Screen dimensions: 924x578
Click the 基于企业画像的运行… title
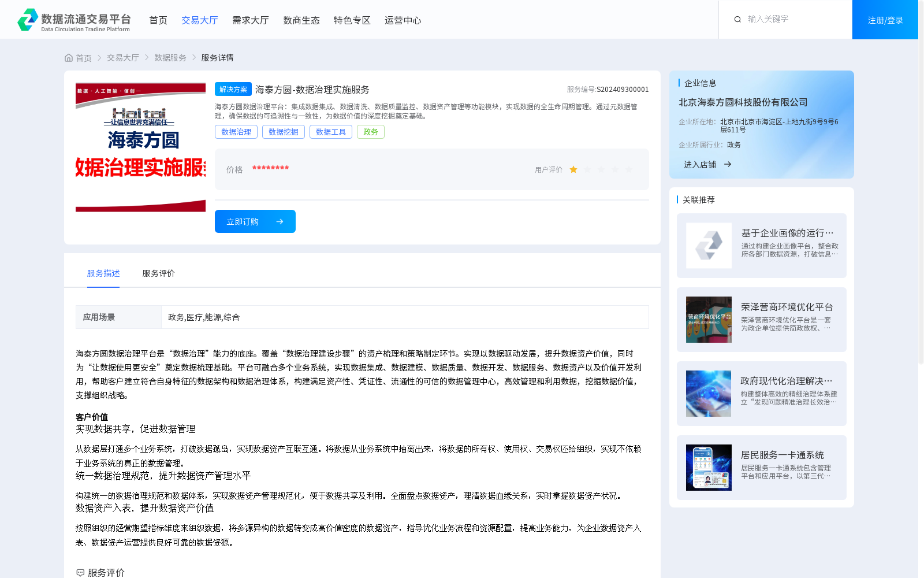(788, 233)
